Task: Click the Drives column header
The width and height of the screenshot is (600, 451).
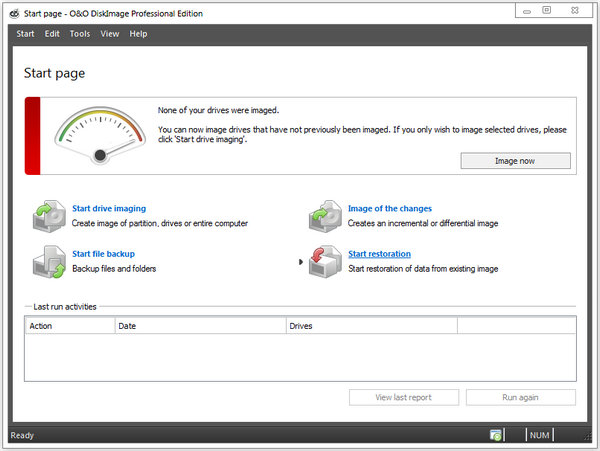Action: (370, 326)
